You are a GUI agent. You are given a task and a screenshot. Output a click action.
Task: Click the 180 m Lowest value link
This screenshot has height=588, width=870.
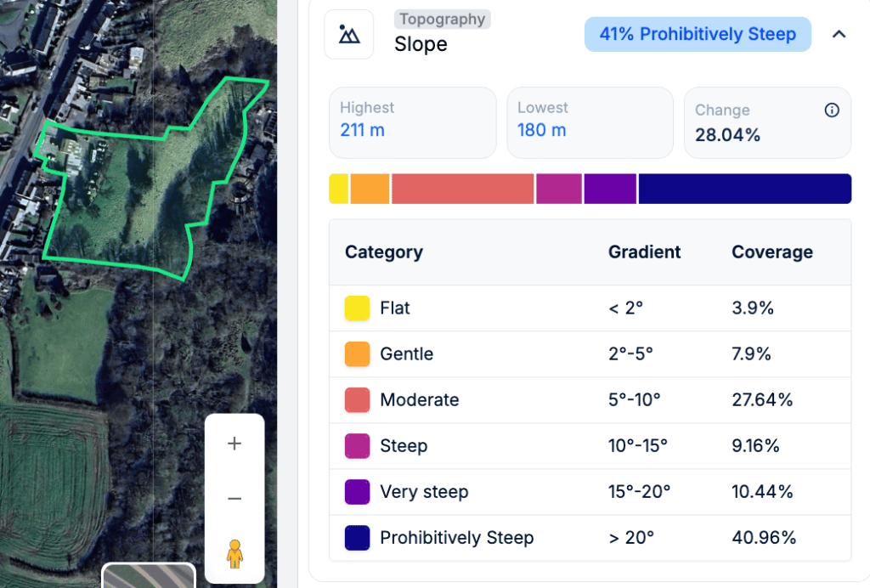point(540,129)
